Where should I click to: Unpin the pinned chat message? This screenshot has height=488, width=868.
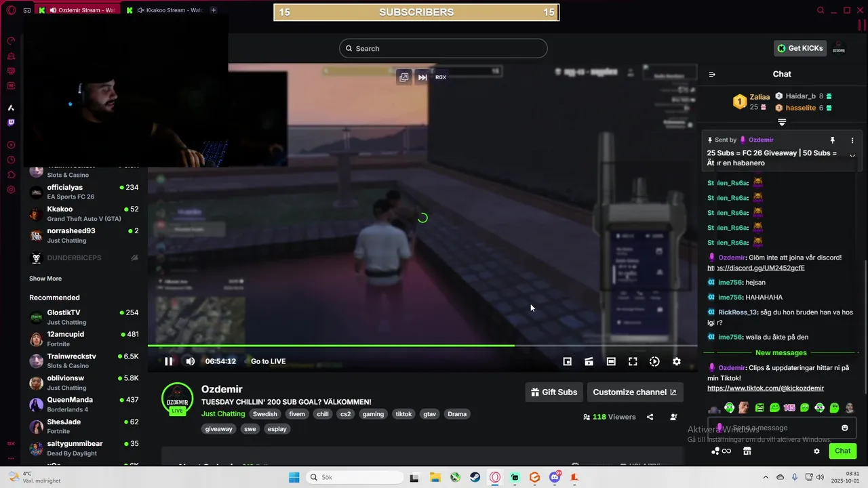pos(833,140)
